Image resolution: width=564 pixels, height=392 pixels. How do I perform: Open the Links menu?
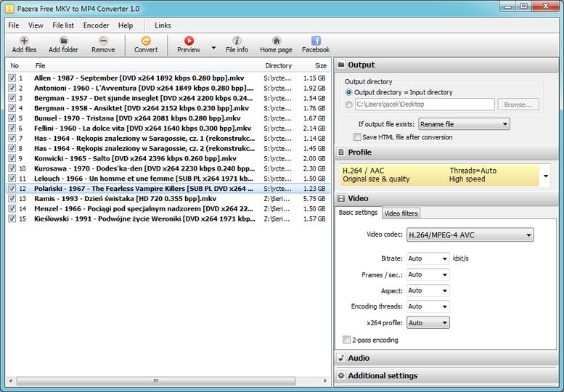coord(163,25)
